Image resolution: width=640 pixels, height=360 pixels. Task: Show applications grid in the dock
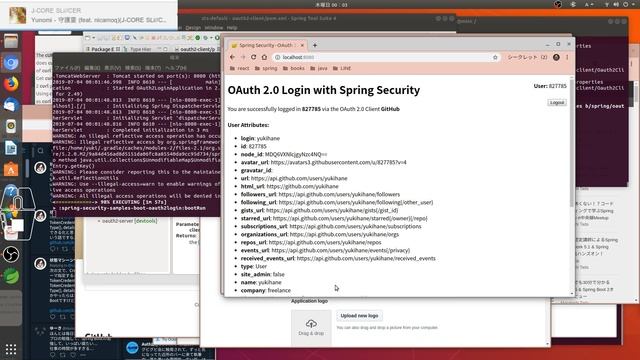pyautogui.click(x=11, y=349)
